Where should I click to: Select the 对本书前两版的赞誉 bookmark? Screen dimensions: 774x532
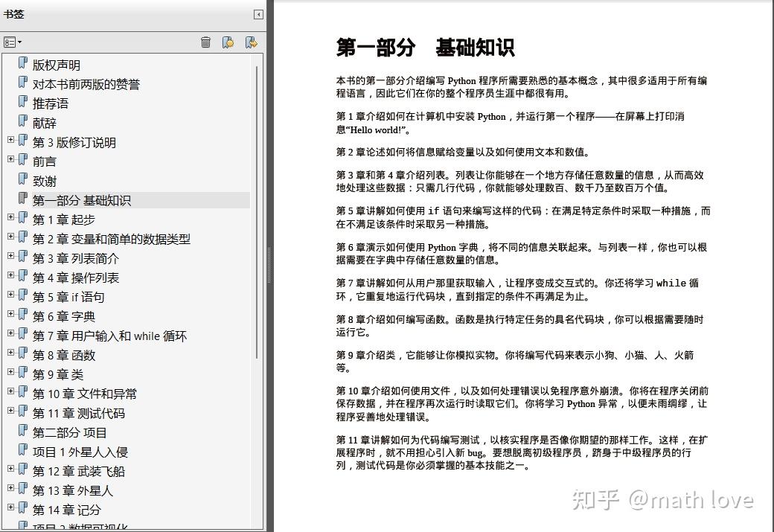click(x=86, y=83)
